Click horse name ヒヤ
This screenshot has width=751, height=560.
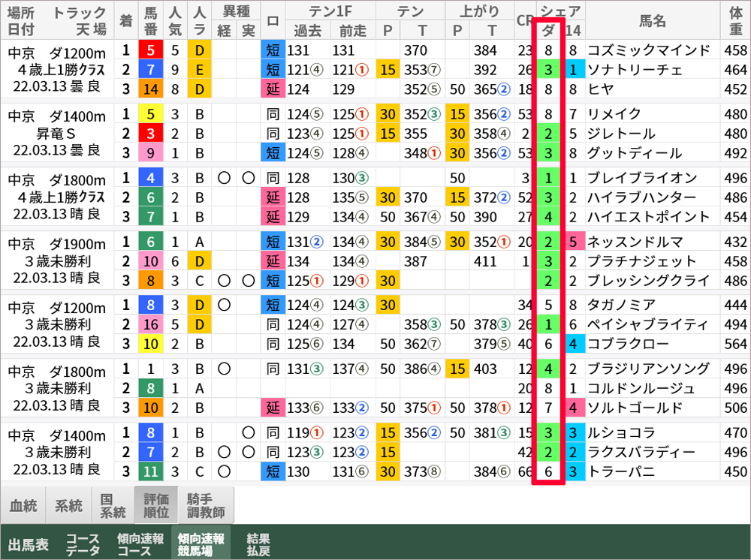click(601, 89)
